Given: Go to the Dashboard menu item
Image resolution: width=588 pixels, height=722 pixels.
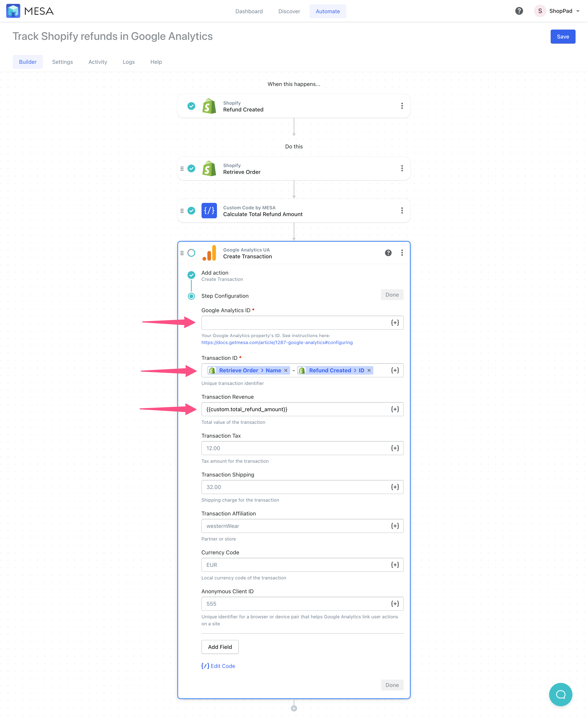Looking at the screenshot, I should coord(249,11).
